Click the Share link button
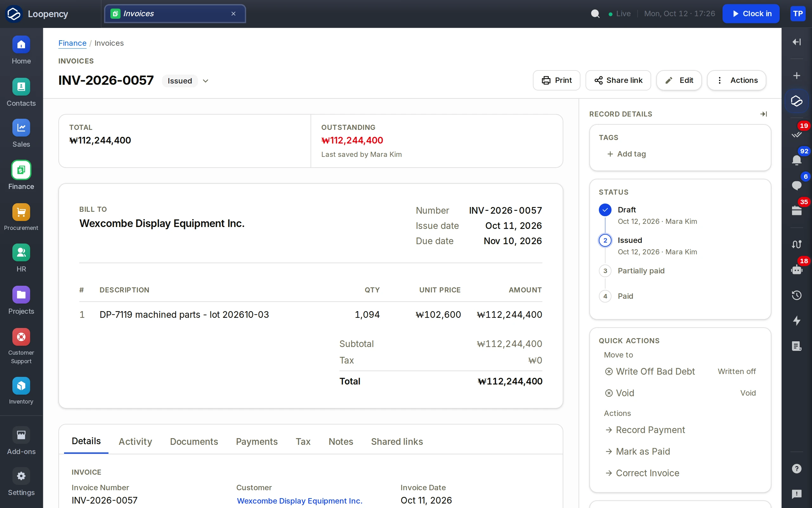The width and height of the screenshot is (812, 508). (x=618, y=80)
